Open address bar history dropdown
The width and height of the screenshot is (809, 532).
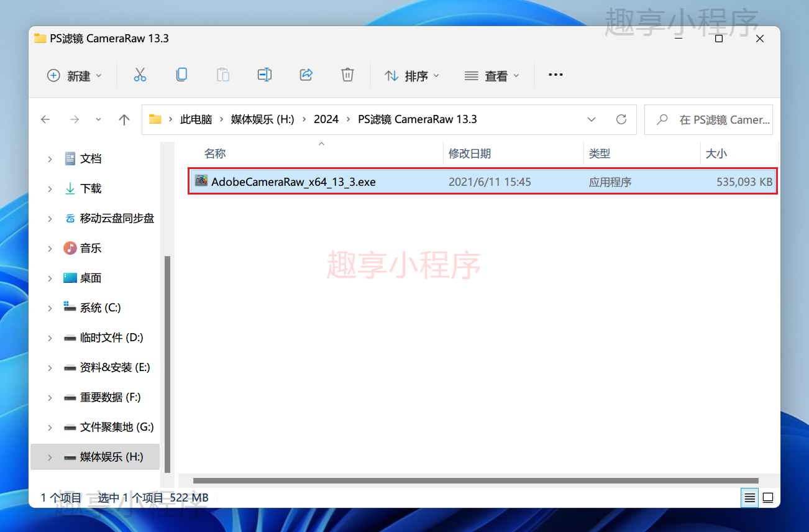(592, 119)
